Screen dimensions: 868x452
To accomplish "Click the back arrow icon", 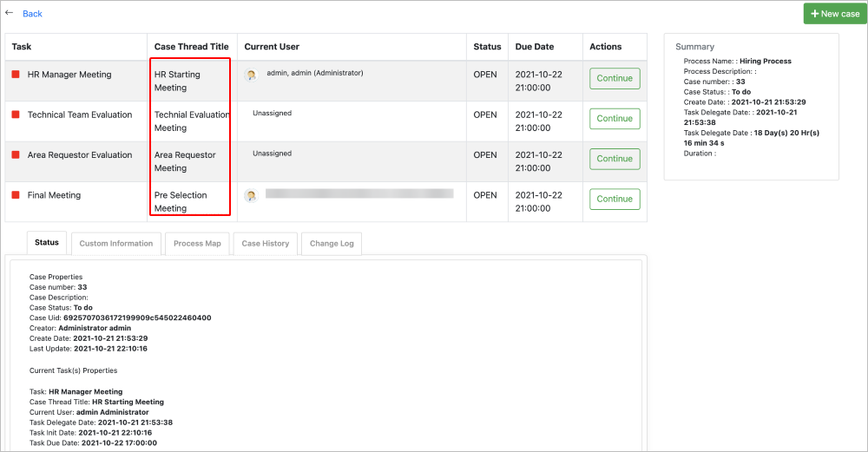I will [x=10, y=13].
